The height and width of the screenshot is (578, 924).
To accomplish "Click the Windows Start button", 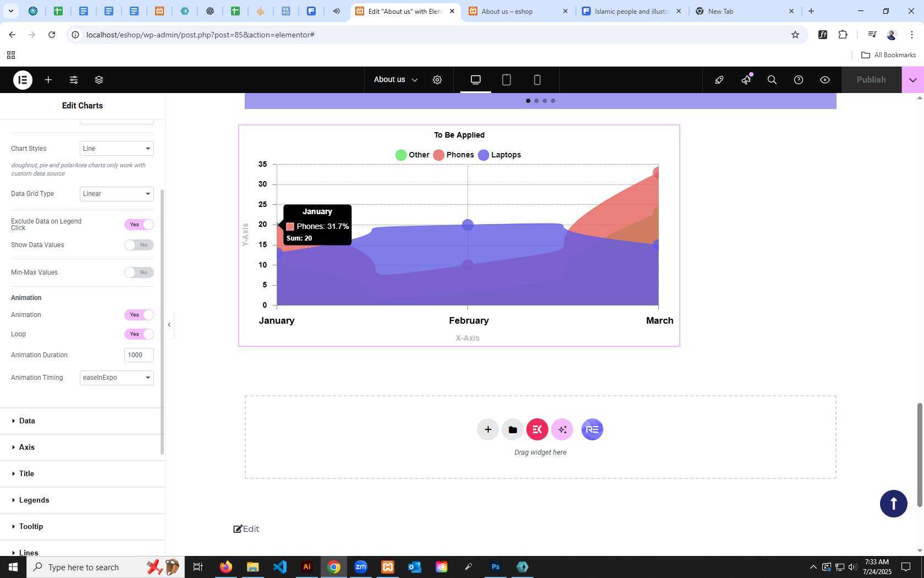I will [13, 567].
